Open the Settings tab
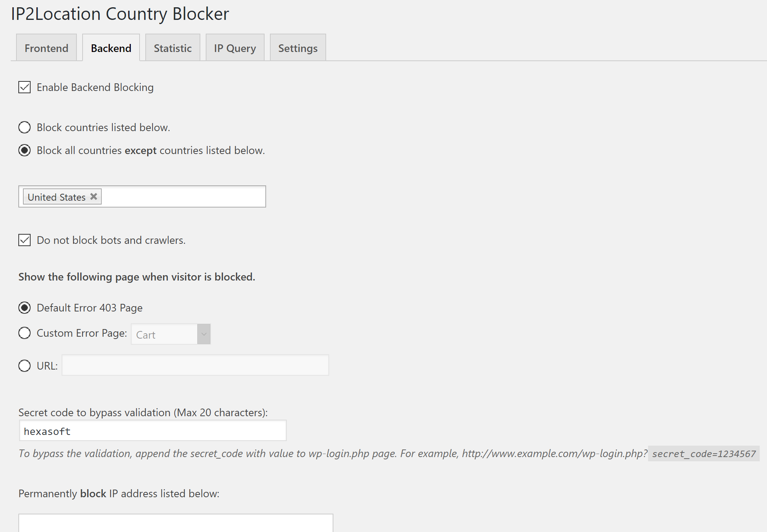Screen dimensions: 767x532 pos(298,48)
